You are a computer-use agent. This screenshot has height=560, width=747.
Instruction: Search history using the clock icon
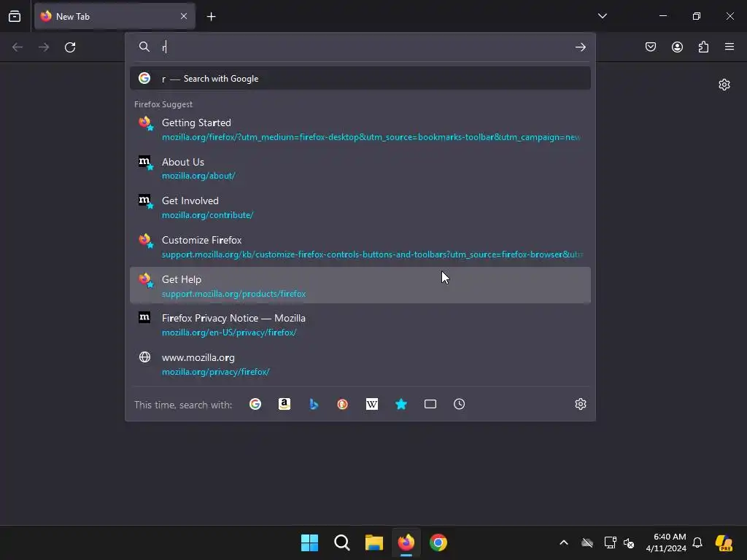460,404
